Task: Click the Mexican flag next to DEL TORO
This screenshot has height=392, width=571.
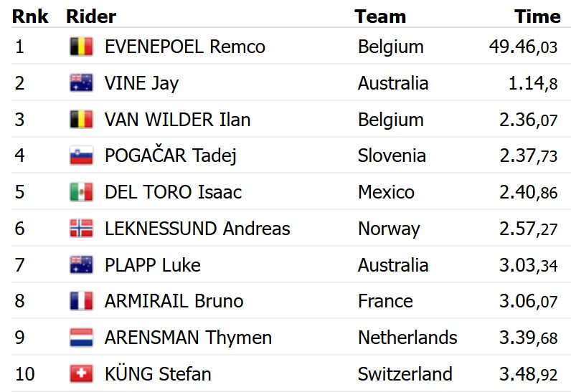Action: [x=81, y=192]
